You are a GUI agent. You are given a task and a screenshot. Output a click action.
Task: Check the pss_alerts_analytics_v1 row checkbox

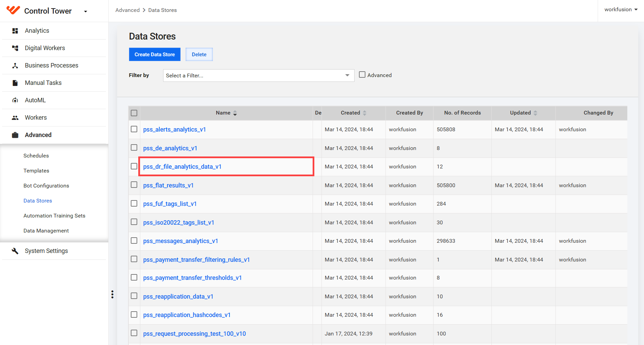134,129
